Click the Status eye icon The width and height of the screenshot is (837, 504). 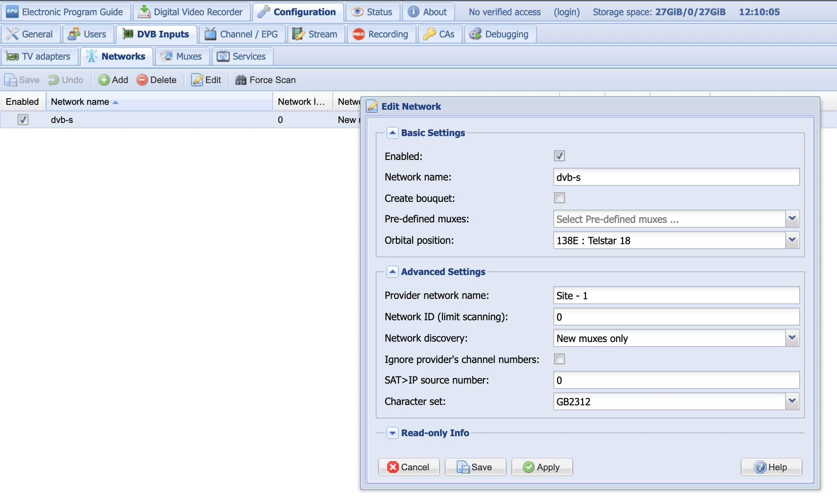pyautogui.click(x=357, y=12)
